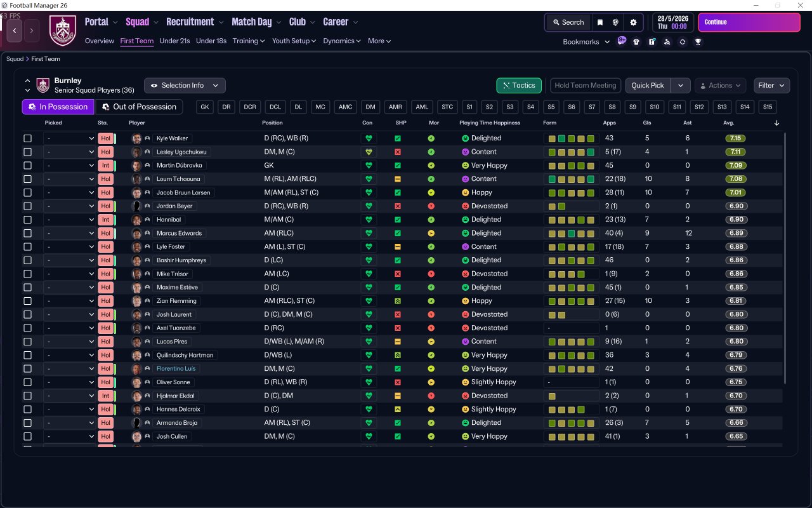
Task: Click Martin Dúbravka's morale icon
Action: pos(431,165)
